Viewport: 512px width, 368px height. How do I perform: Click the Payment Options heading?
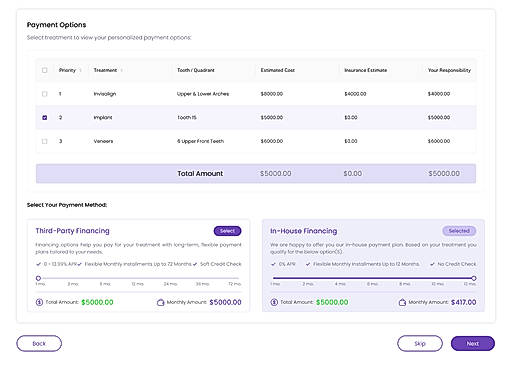[x=56, y=25]
